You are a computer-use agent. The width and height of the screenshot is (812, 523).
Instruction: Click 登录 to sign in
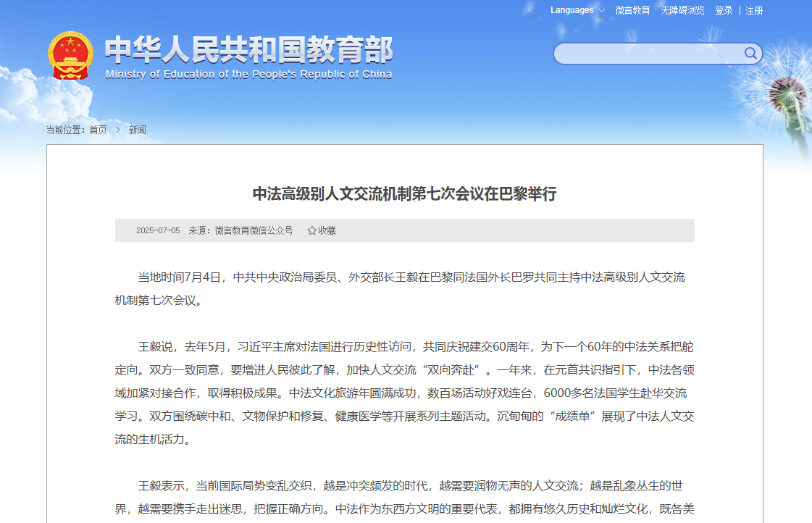tap(724, 10)
